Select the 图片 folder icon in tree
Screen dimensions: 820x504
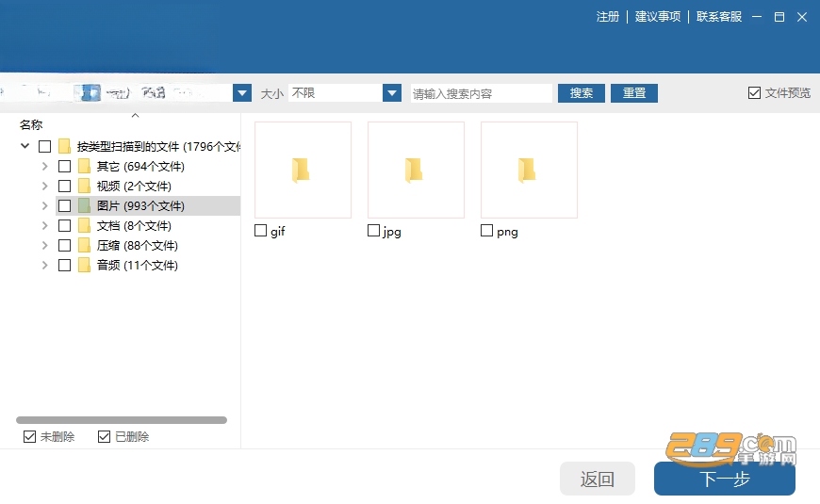pyautogui.click(x=84, y=206)
